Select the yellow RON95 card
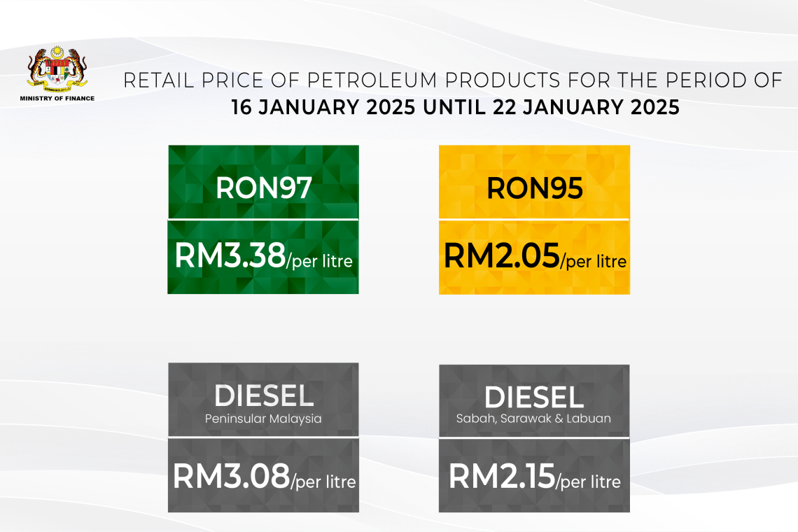798x532 pixels. (533, 219)
